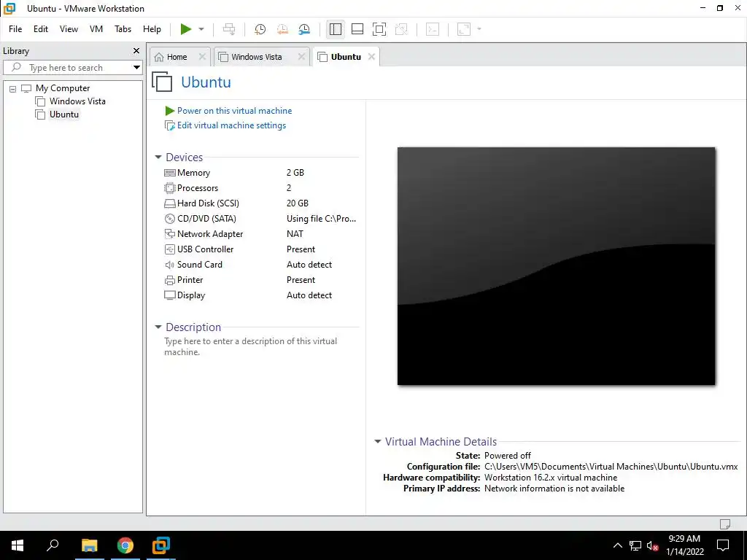747x560 pixels.
Task: Click the Network Adapter value NAT
Action: point(295,234)
